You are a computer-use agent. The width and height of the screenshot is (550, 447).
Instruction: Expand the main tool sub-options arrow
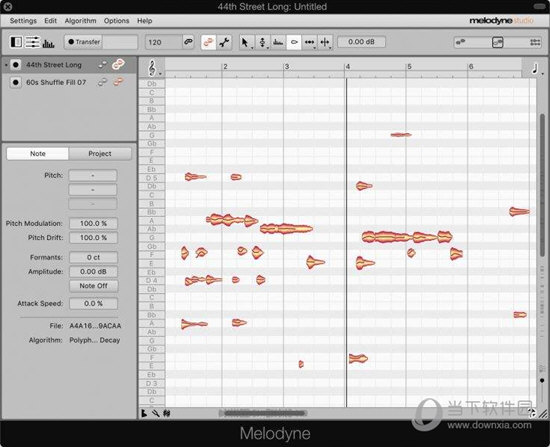[252, 47]
